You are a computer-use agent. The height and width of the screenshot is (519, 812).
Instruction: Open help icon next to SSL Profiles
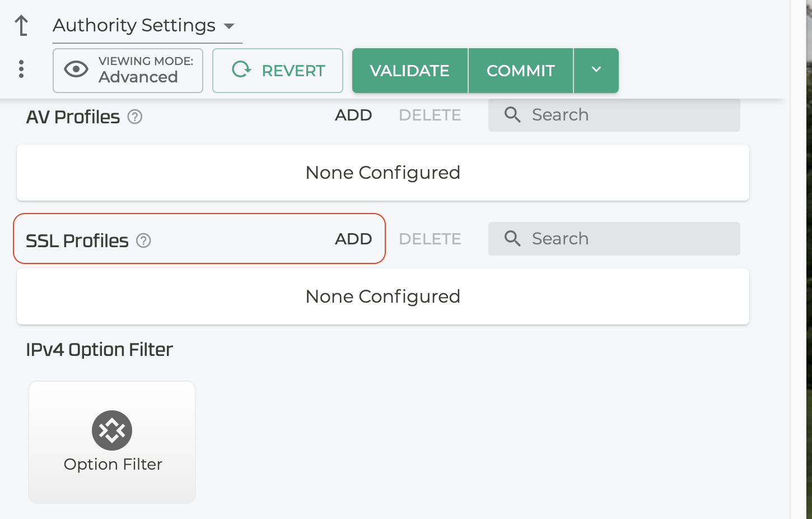click(x=144, y=240)
